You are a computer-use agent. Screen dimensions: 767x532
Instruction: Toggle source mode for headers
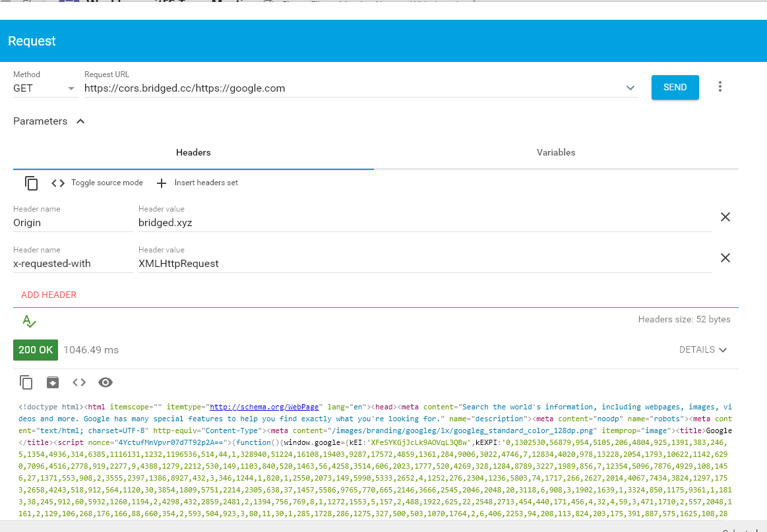tap(97, 183)
